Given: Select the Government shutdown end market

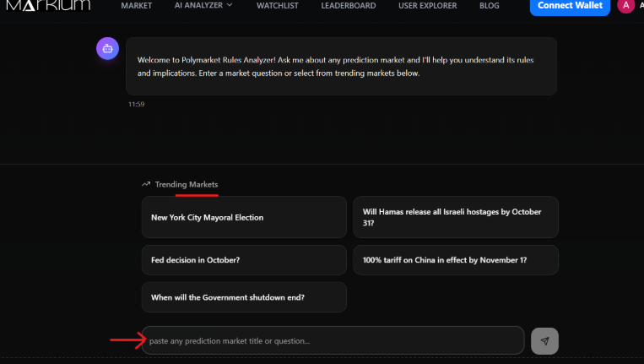Looking at the screenshot, I should coord(244,297).
